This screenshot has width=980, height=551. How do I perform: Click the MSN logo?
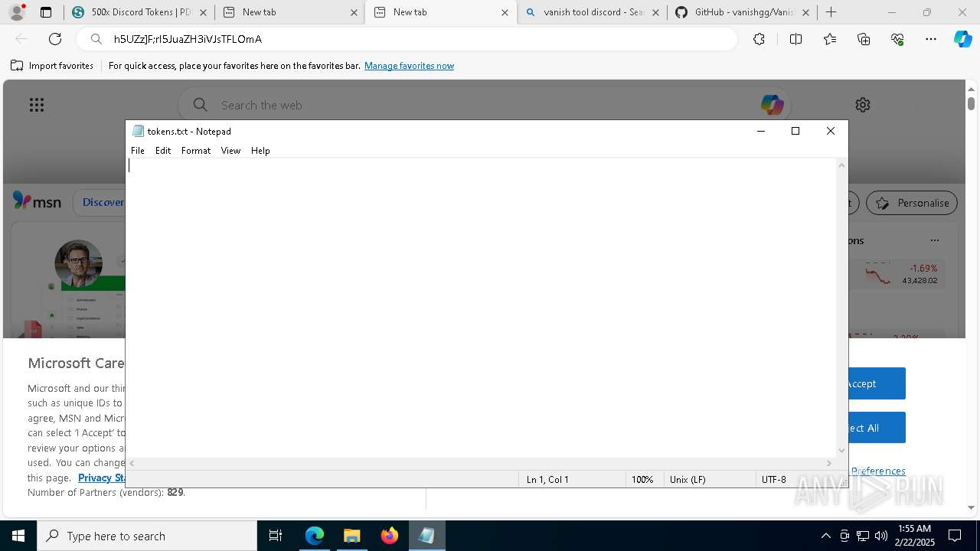pos(37,201)
